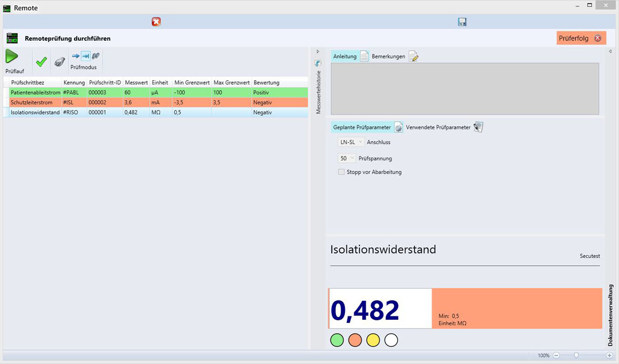Select the white status circle
This screenshot has height=364, width=619.
point(391,340)
